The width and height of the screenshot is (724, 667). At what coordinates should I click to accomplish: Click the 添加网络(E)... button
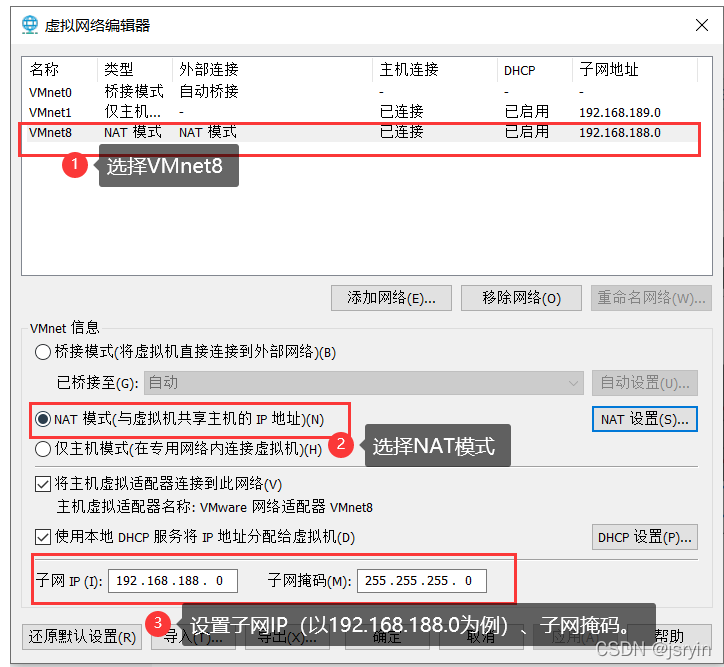pyautogui.click(x=391, y=298)
